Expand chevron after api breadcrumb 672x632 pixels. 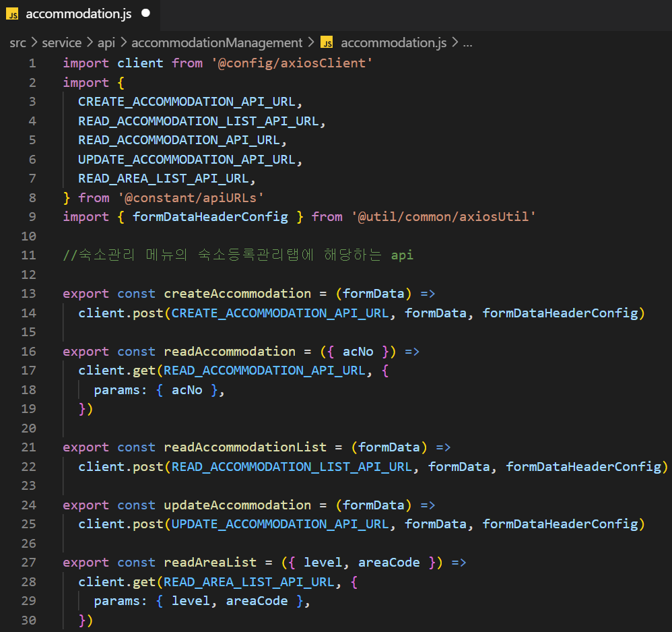123,43
